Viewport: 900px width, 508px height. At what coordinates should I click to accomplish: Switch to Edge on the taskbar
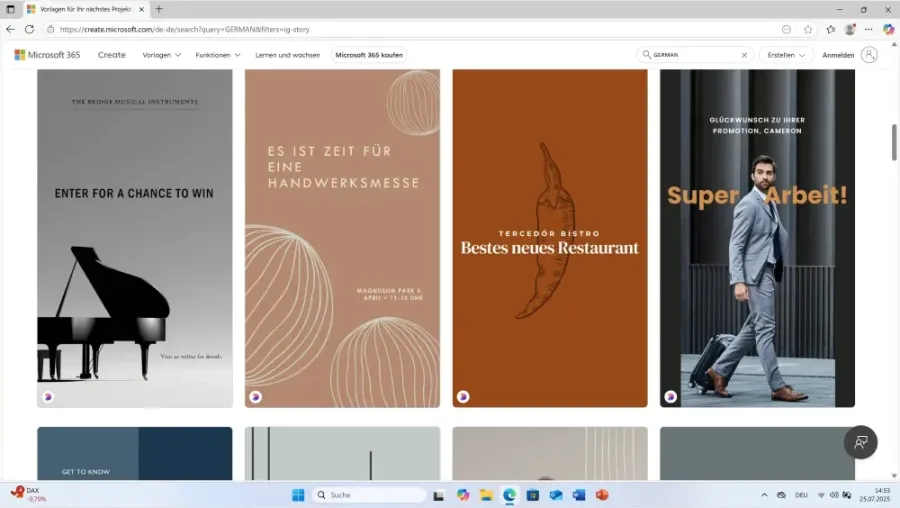point(509,495)
